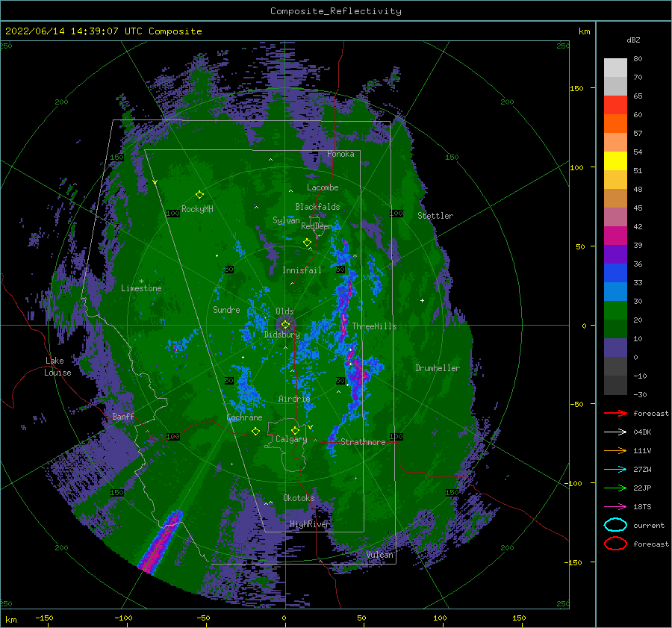Click the Okotoks city label

(299, 497)
